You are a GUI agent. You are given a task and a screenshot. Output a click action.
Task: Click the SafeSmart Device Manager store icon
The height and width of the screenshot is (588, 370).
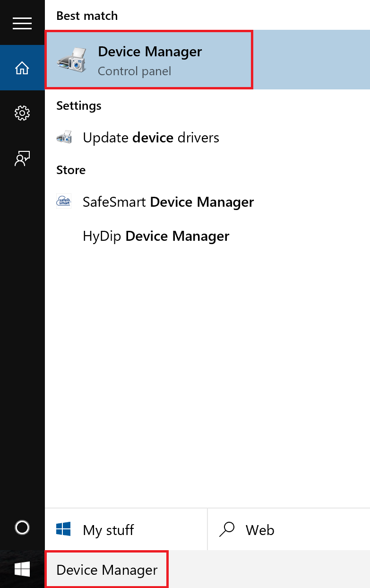[x=64, y=201]
